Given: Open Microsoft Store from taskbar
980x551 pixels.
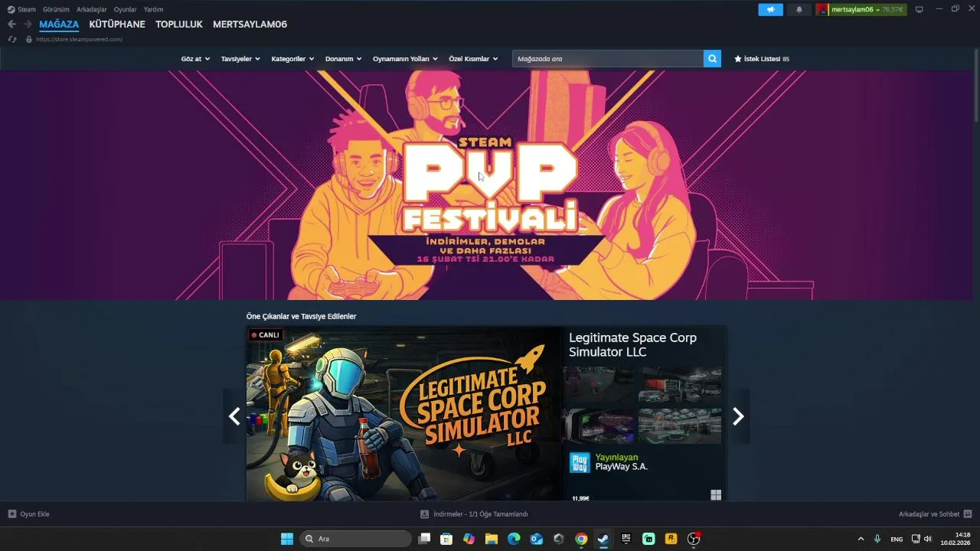Looking at the screenshot, I should pos(446,539).
